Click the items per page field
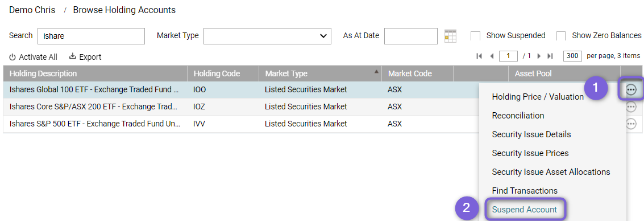Viewport: 644px width, 221px height. pos(573,56)
